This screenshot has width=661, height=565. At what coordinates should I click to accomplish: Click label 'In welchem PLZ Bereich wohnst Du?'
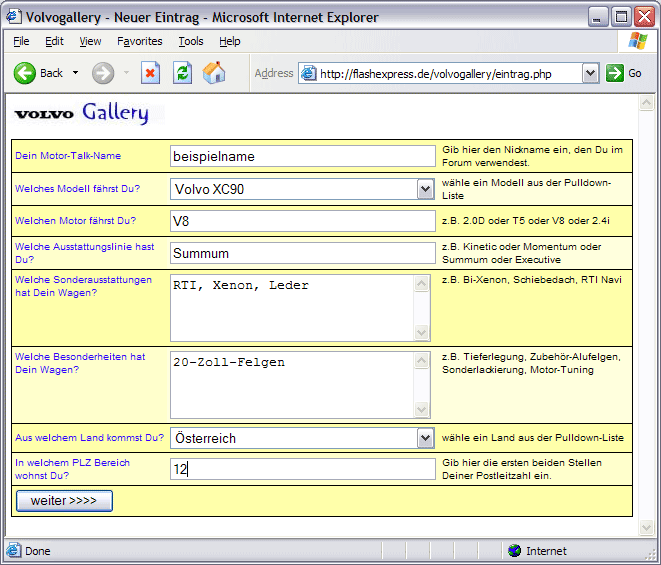click(x=73, y=469)
